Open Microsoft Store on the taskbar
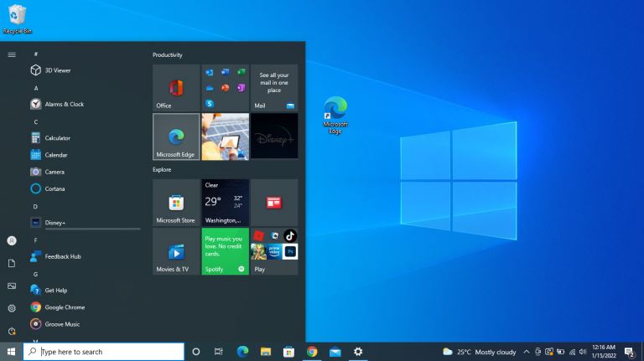 [x=288, y=352]
